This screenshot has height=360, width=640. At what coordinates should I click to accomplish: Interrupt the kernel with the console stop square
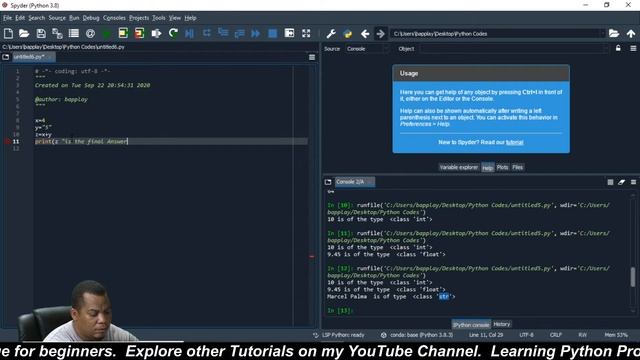pos(610,182)
